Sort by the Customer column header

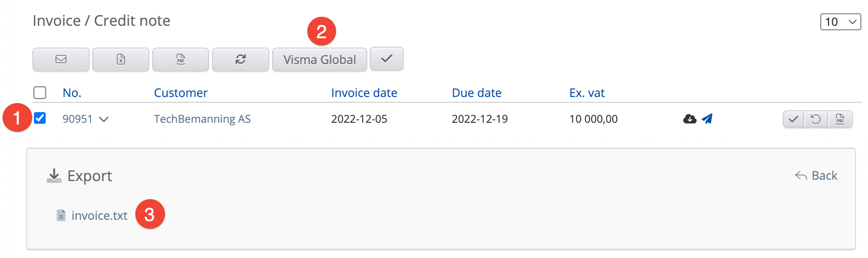pyautogui.click(x=180, y=93)
